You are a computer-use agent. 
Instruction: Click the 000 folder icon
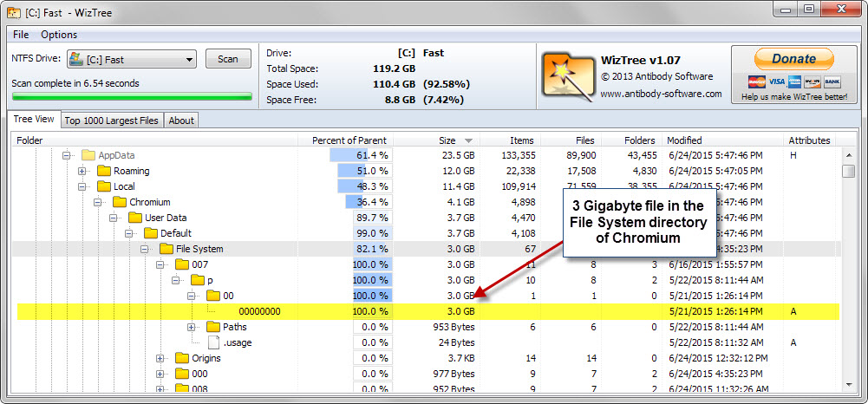[x=181, y=374]
